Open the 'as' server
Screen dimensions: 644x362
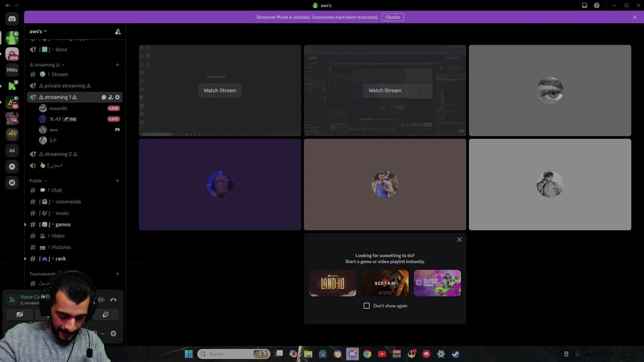(12, 150)
